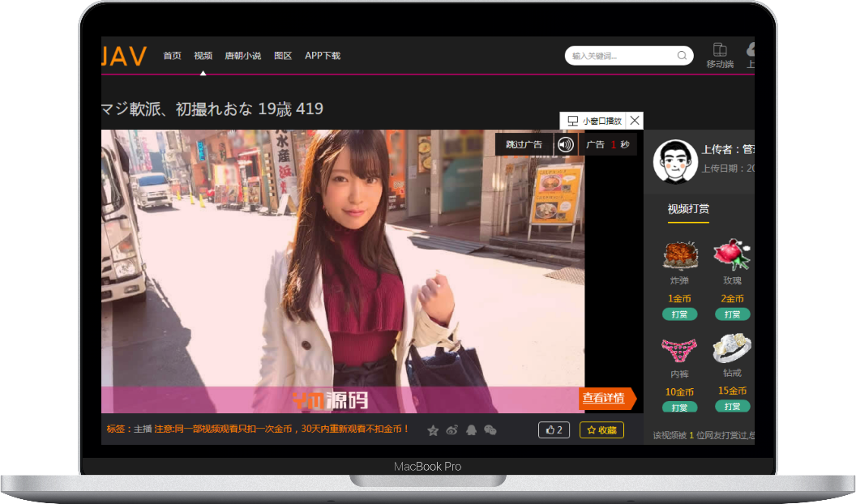Select the 视频打赏 tab

point(688,209)
